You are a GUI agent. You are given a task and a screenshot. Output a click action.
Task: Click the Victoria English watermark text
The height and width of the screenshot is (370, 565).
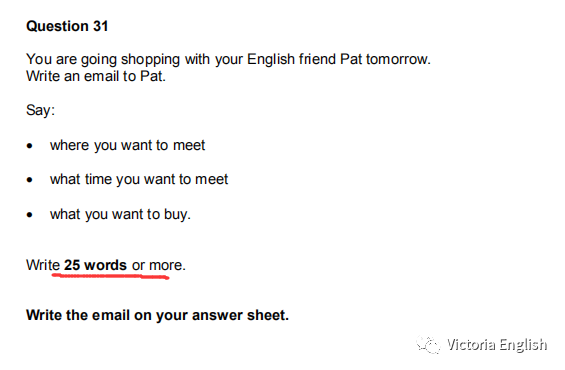[x=497, y=345]
